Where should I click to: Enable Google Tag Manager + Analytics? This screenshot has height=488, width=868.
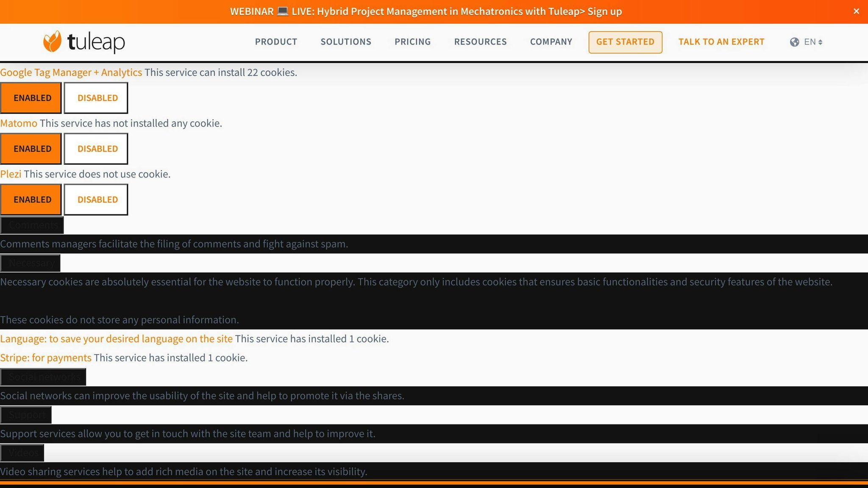31,98
